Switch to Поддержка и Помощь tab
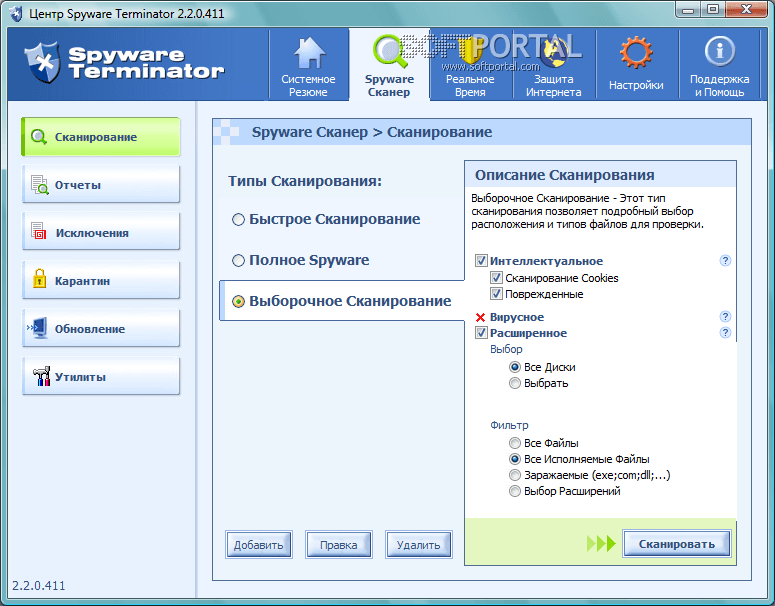 click(720, 65)
